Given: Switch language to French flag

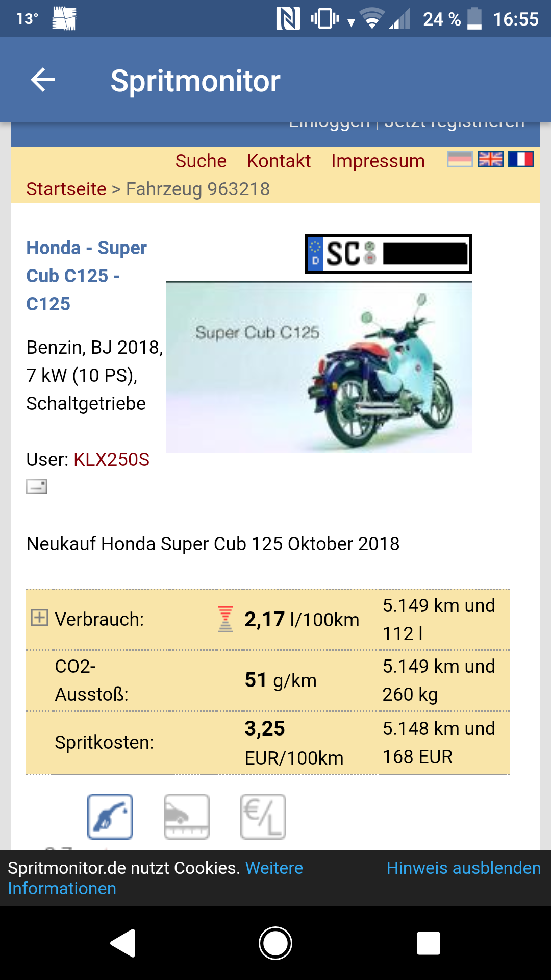Looking at the screenshot, I should click(521, 159).
